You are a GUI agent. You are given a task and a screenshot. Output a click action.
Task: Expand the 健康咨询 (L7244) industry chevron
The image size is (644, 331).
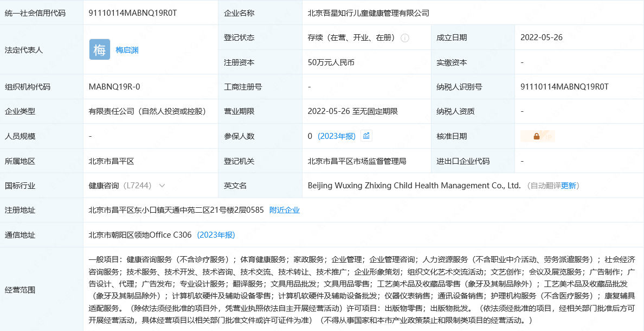coord(162,186)
